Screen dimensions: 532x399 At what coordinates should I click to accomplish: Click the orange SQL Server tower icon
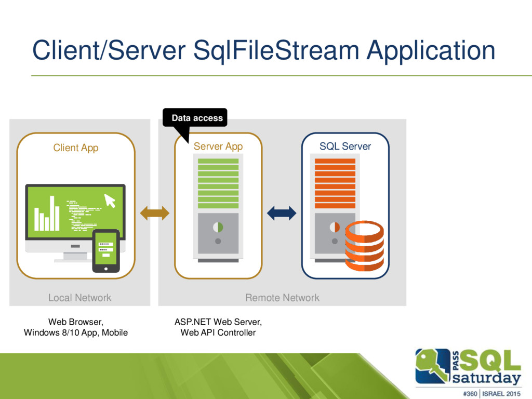335,208
